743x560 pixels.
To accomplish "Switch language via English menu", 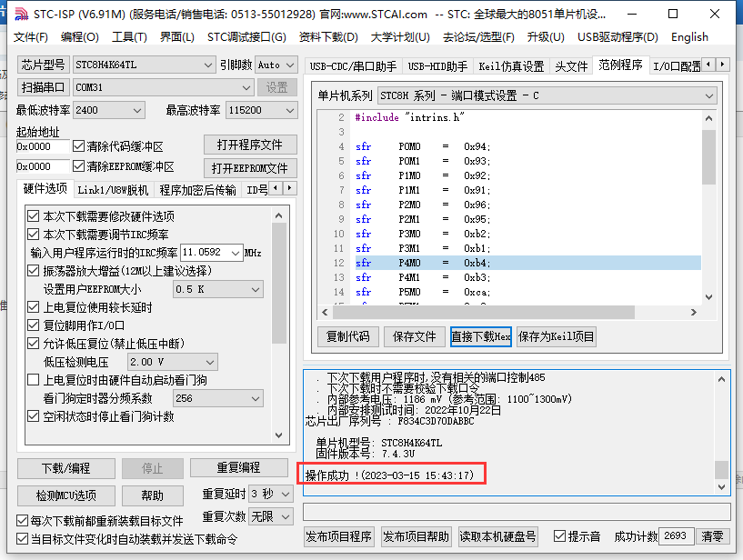I will tap(689, 37).
